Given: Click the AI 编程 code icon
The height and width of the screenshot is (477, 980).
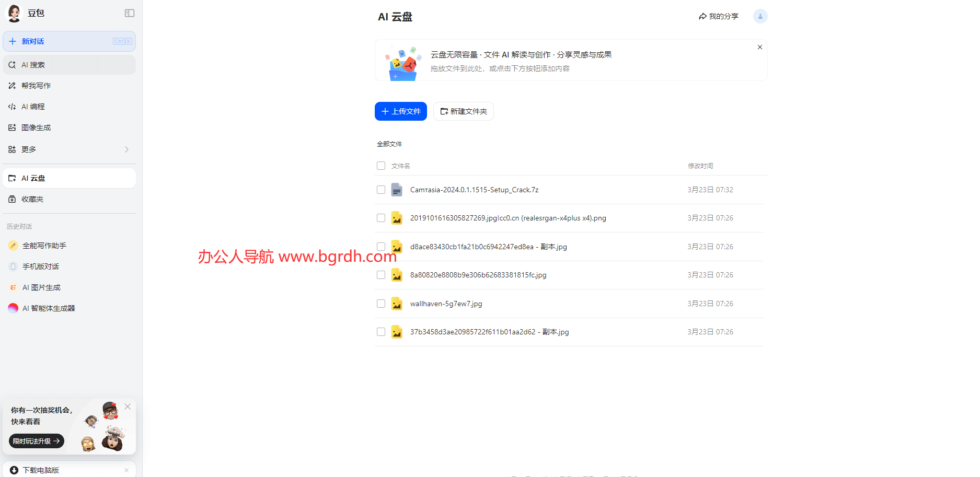Looking at the screenshot, I should tap(12, 107).
